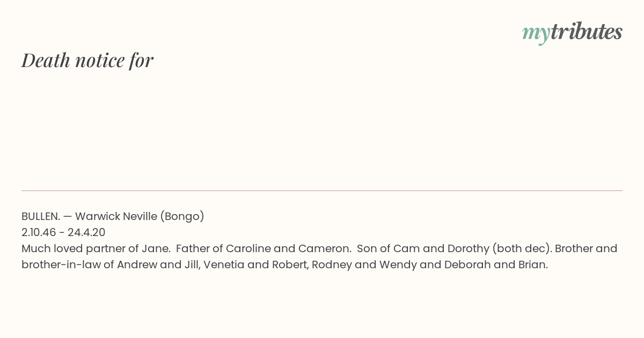This screenshot has height=338, width=644.
Task: Click the text "Son of Cam and Dorothy"
Action: (x=423, y=248)
